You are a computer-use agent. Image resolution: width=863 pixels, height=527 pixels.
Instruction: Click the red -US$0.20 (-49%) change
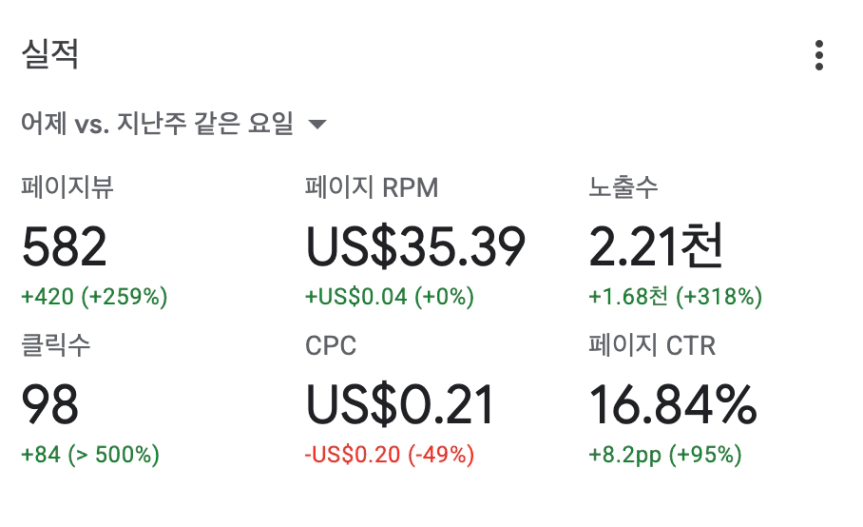click(x=390, y=455)
